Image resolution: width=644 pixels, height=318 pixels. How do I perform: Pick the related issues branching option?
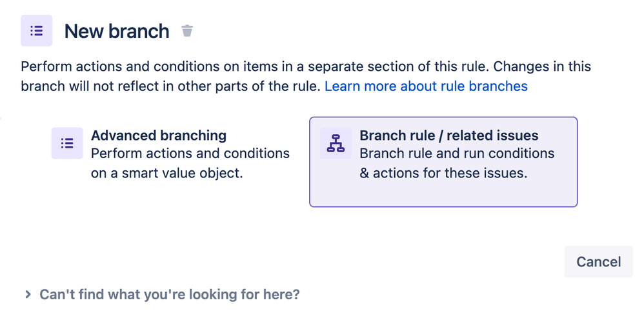click(443, 162)
